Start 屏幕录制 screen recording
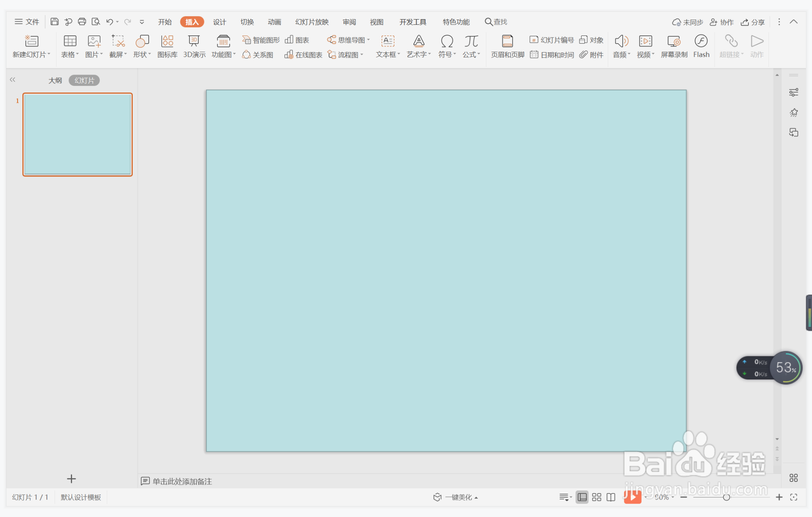 pyautogui.click(x=674, y=46)
